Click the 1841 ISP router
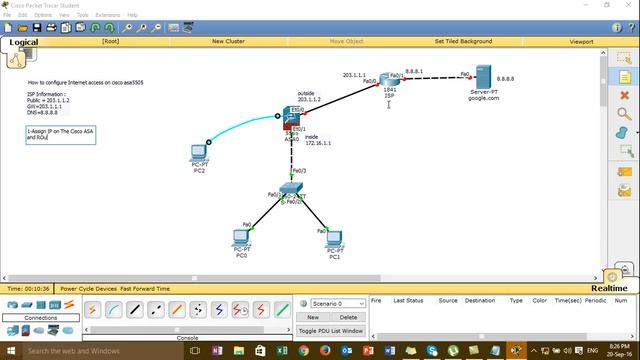Viewport: 640px width, 360px height. (388, 80)
